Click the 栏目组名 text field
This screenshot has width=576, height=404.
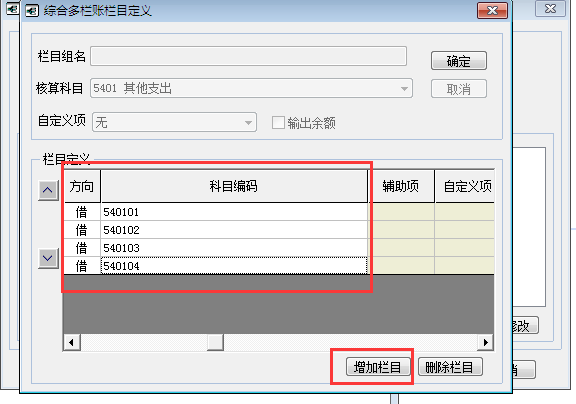click(248, 56)
